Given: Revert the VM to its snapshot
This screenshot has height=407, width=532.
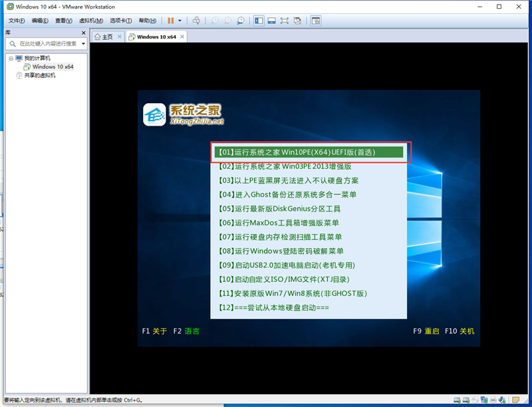Looking at the screenshot, I should tap(228, 21).
